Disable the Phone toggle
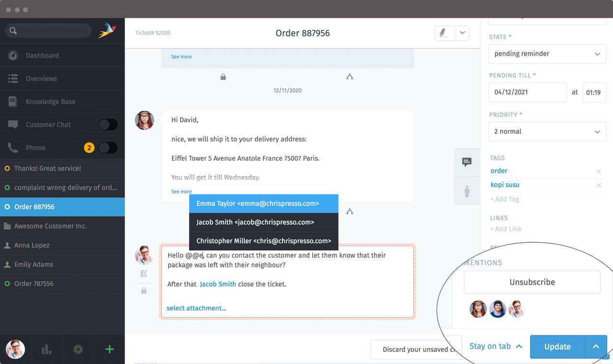 pyautogui.click(x=108, y=148)
